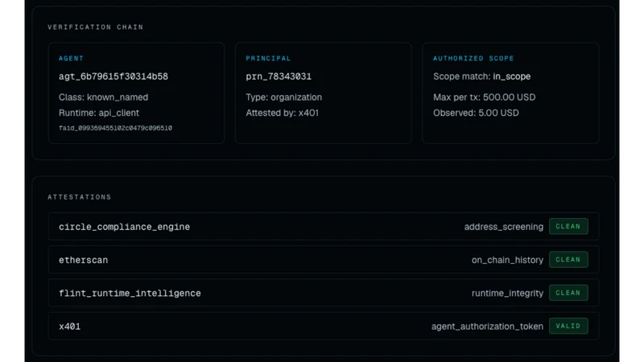The height and width of the screenshot is (362, 644).
Task: Click CLEAN badge for runtime_integrity
Action: click(x=568, y=293)
